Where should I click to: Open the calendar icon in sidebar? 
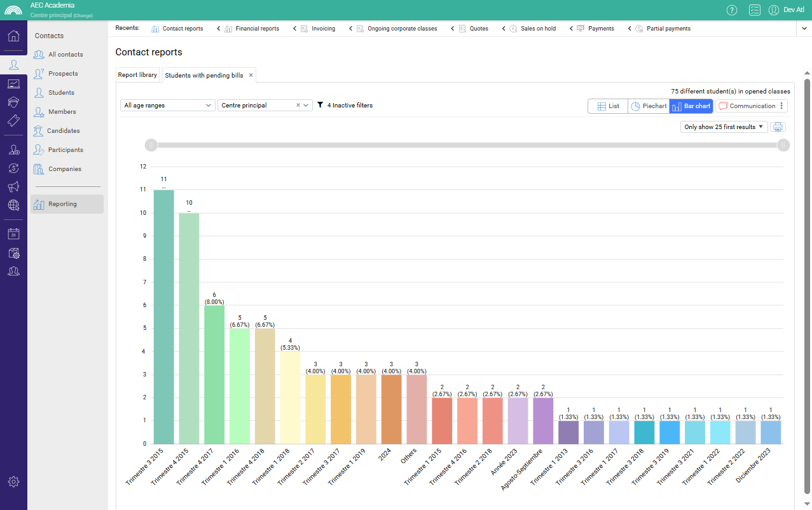(x=13, y=234)
